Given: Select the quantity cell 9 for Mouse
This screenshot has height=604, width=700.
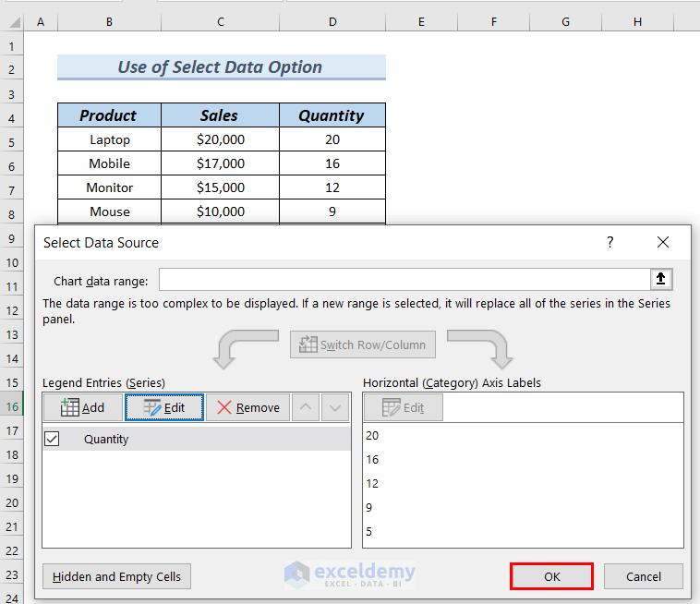Looking at the screenshot, I should pyautogui.click(x=332, y=211).
